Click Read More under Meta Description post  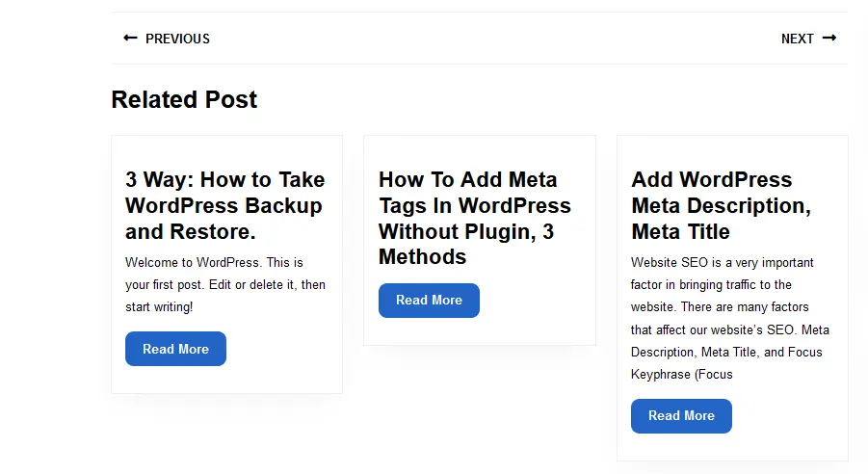point(681,416)
